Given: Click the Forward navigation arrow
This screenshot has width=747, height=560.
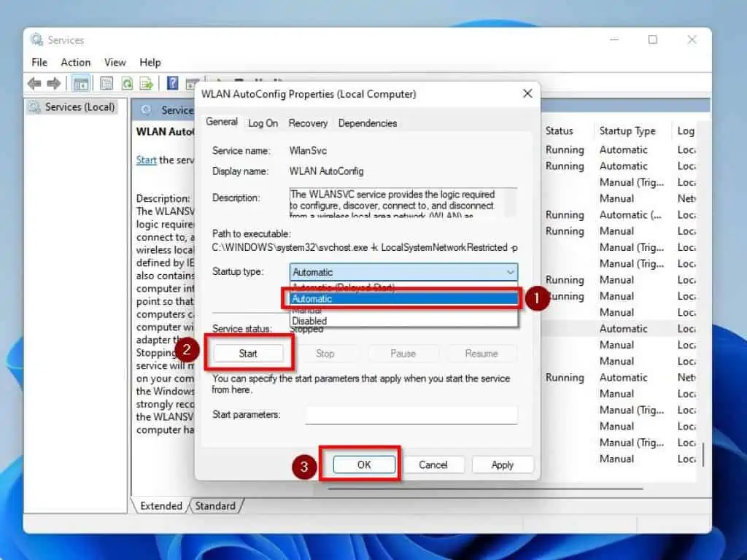Looking at the screenshot, I should pos(53,83).
